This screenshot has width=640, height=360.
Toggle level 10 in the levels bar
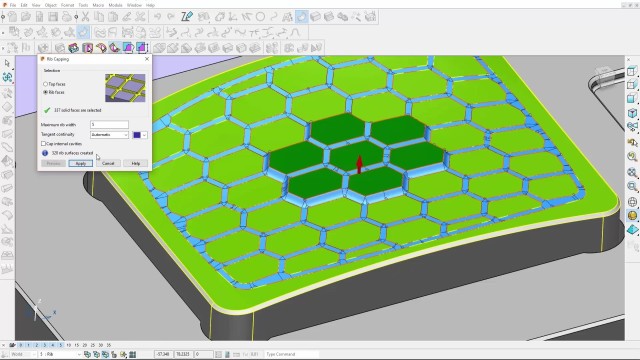69,345
